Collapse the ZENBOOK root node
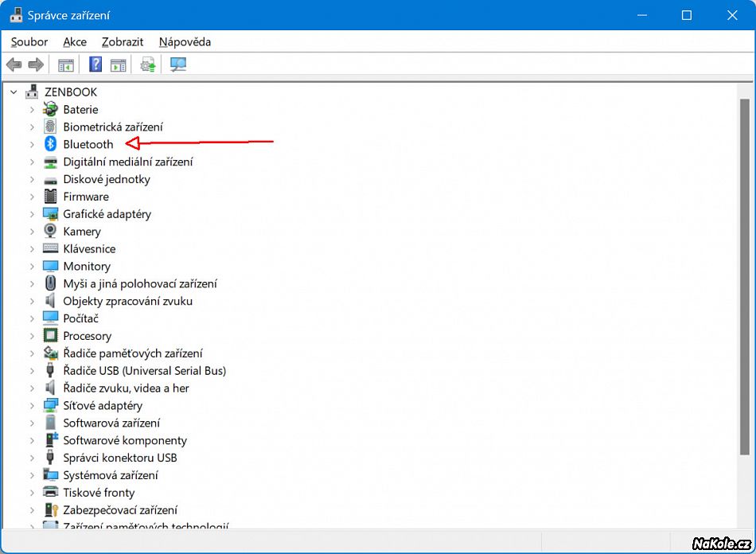The height and width of the screenshot is (554, 756). pos(14,92)
